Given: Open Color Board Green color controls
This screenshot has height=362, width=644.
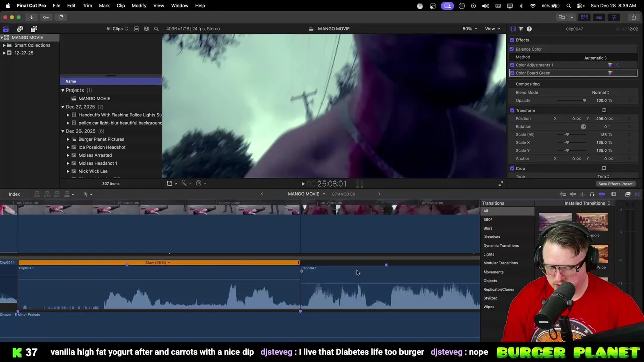Looking at the screenshot, I should tap(610, 73).
